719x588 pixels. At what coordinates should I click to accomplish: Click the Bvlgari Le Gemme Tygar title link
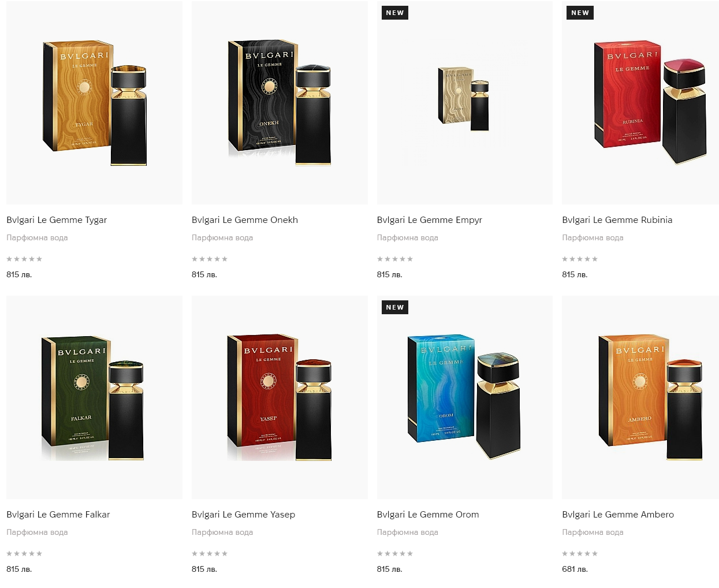pyautogui.click(x=57, y=220)
